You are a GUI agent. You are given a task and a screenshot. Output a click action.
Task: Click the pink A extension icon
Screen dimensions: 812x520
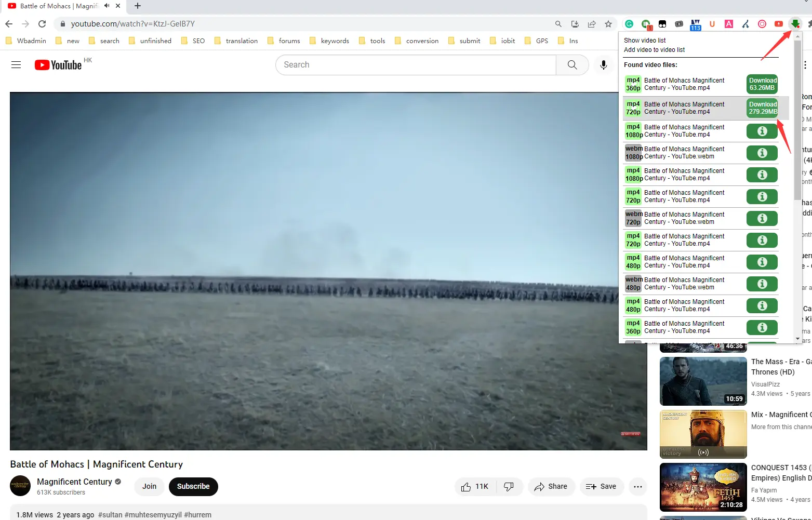tap(729, 24)
